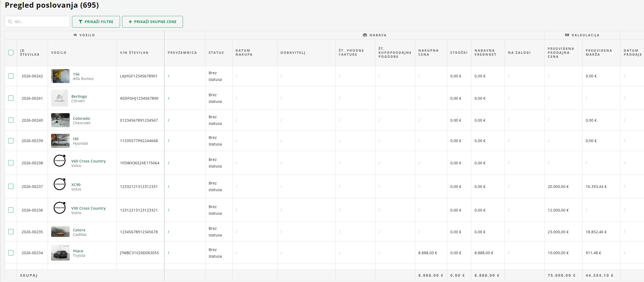Click the Volvo logo for V60 Cross Country

(x=60, y=161)
